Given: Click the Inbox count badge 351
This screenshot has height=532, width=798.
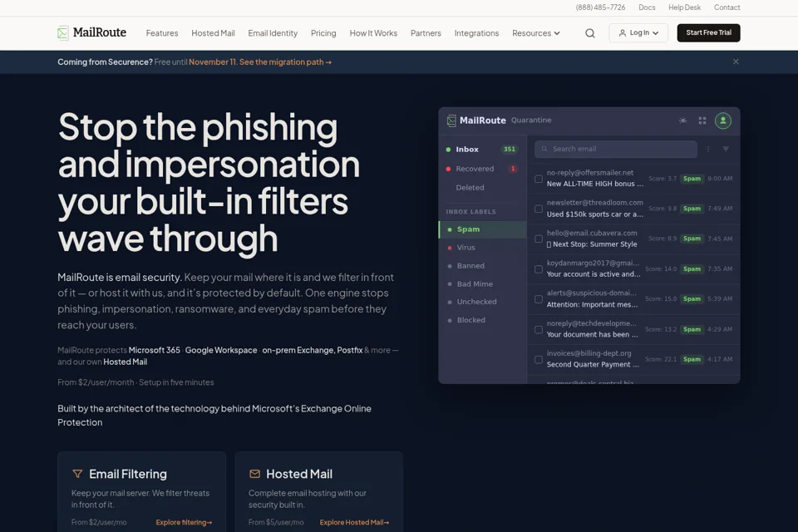Looking at the screenshot, I should (510, 150).
